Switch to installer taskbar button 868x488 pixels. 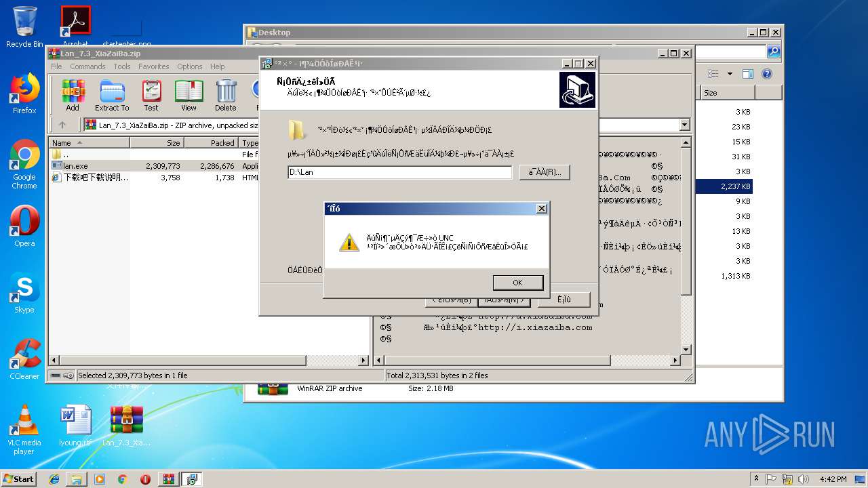pos(192,479)
